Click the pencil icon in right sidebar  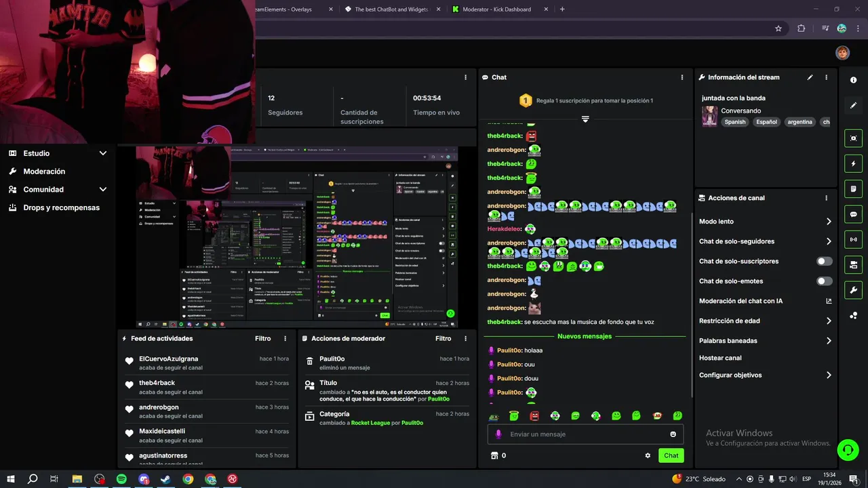point(853,105)
